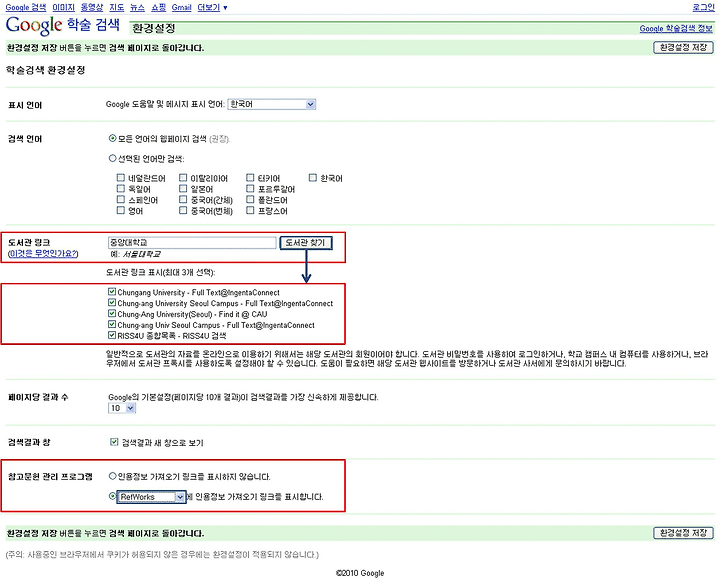The width and height of the screenshot is (720, 587).
Task: Click the 참고문헌 관리 프로그램 label
Action: [x=51, y=477]
